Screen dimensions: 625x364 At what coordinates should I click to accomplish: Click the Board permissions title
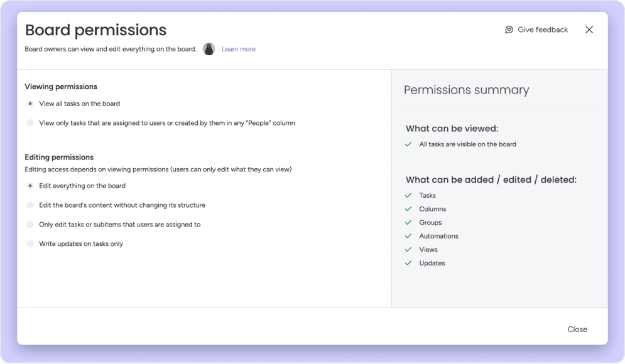coord(95,29)
